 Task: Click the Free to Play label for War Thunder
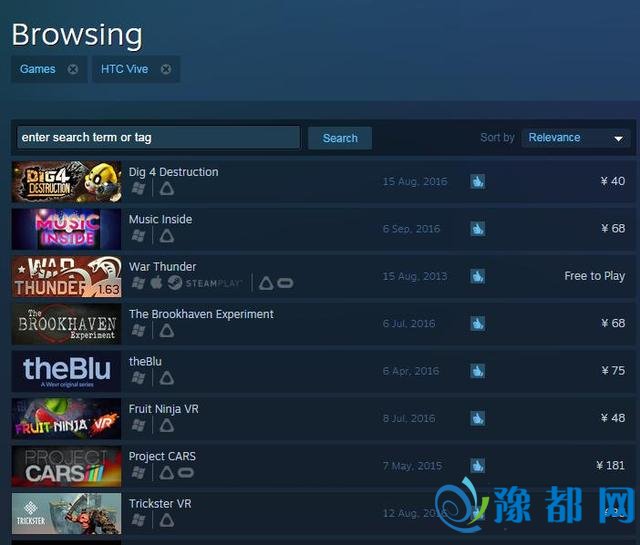[595, 276]
